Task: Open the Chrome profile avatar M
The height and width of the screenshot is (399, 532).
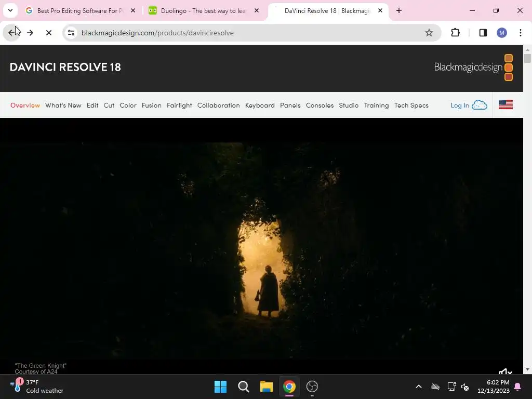Action: tap(501, 33)
